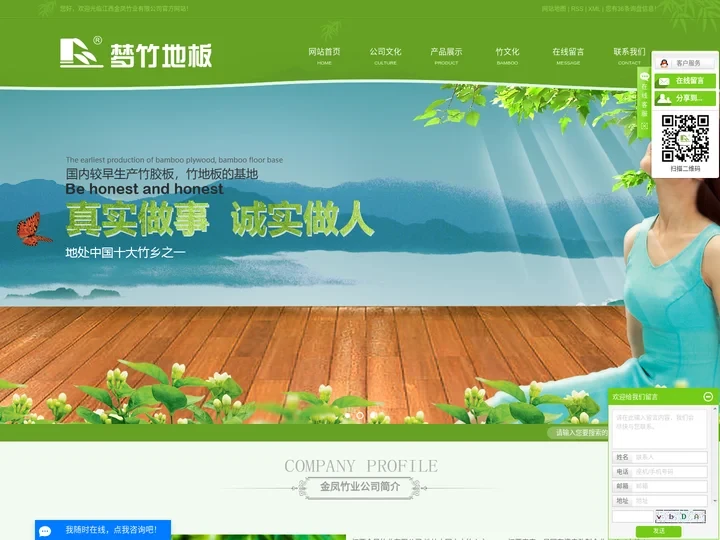This screenshot has width=720, height=540.
Task: Click the 金凤竹业公司简介 section heading
Action: pyautogui.click(x=360, y=487)
